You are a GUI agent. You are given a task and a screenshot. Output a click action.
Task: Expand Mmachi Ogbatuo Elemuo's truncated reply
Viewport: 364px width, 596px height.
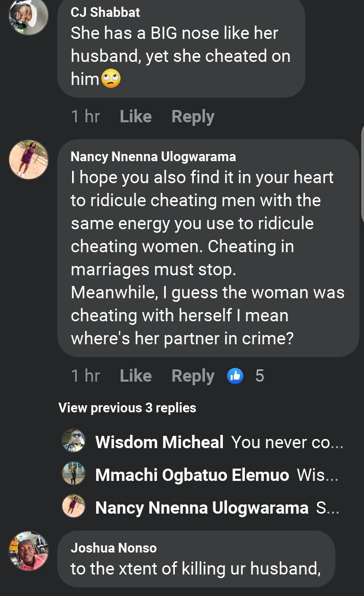pos(318,475)
